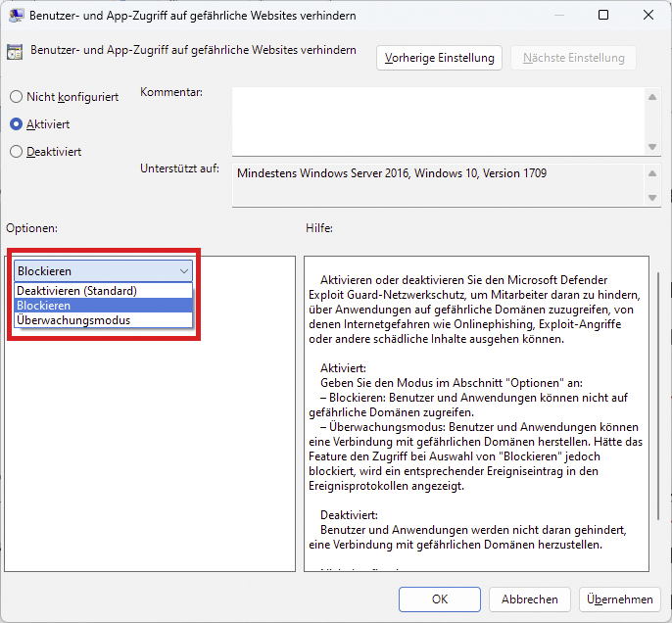
Task: Go to Vorherige Einstellung
Action: [439, 58]
